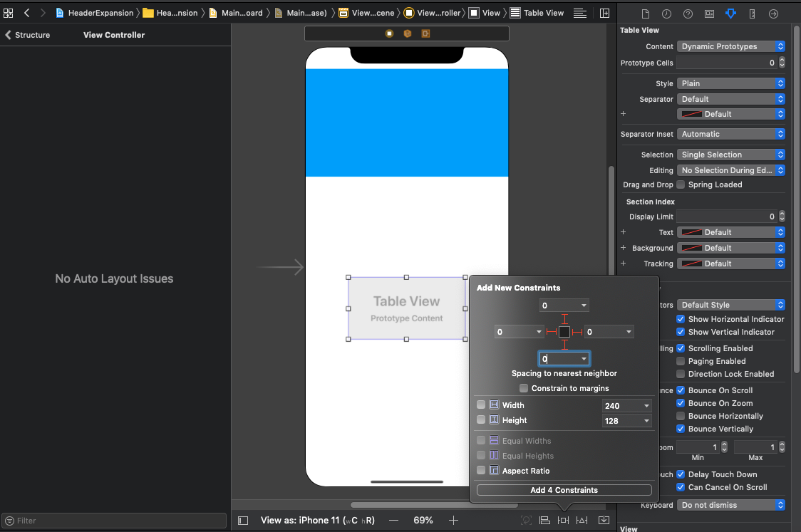Open the Embed In menu icon
Image resolution: width=801 pixels, height=532 pixels.
[544, 521]
